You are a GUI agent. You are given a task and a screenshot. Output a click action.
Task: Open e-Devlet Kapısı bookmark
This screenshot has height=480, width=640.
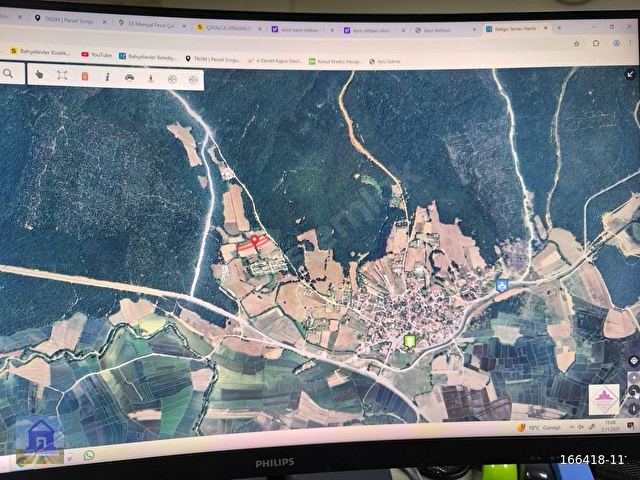point(275,61)
